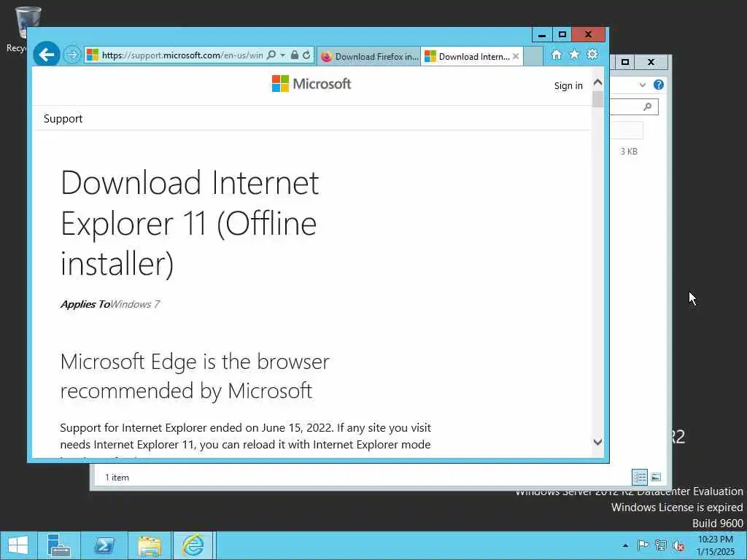Screen dimensions: 747x560
Task: Expand ribbon chevron in File Explorer window
Action: pyautogui.click(x=642, y=85)
